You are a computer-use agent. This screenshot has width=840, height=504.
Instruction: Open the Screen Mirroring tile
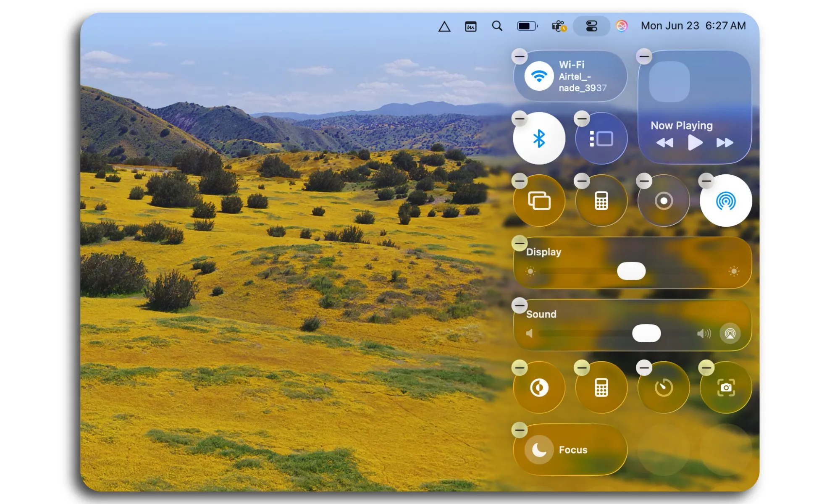tap(539, 201)
